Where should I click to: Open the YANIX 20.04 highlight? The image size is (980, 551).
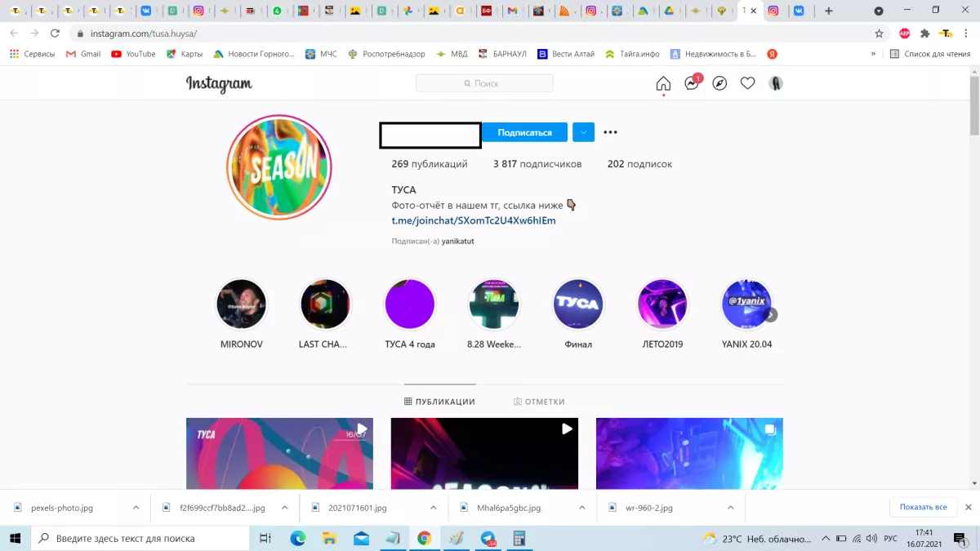(x=746, y=313)
